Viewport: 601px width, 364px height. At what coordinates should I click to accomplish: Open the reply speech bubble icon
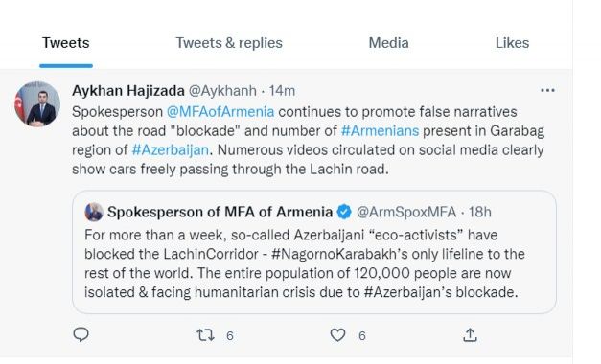point(81,334)
